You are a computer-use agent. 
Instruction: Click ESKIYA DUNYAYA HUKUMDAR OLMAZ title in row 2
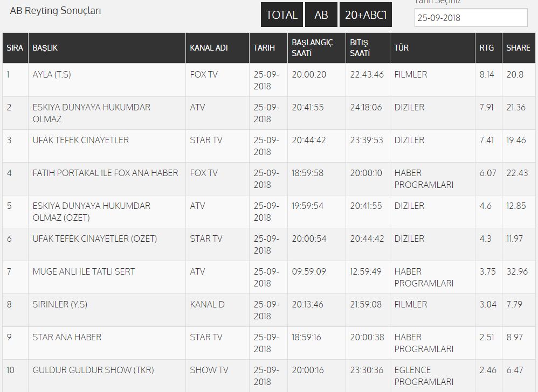click(x=91, y=113)
